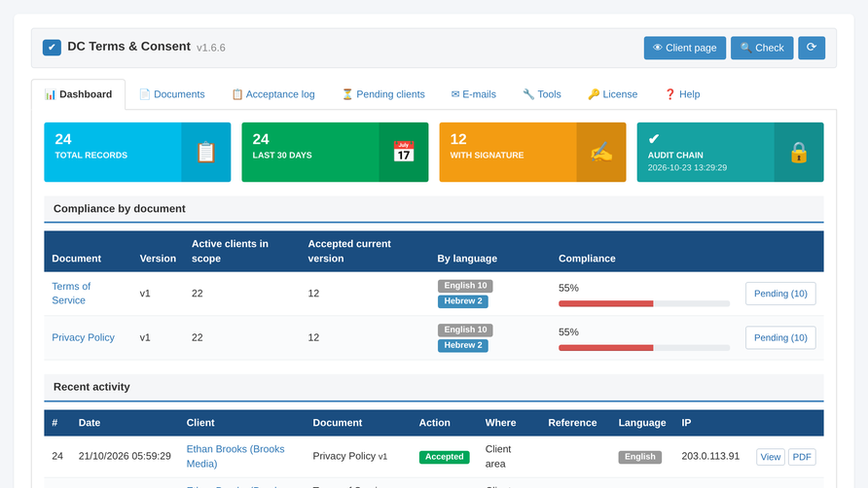This screenshot has height=488, width=868.
Task: Click the calendar icon on Last 30 Days
Action: [404, 152]
